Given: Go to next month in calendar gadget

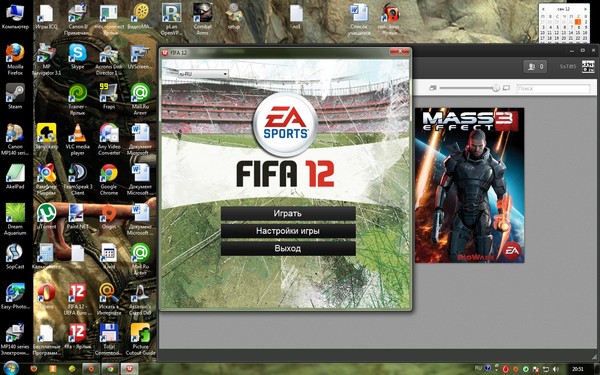Looking at the screenshot, I should (x=585, y=8).
